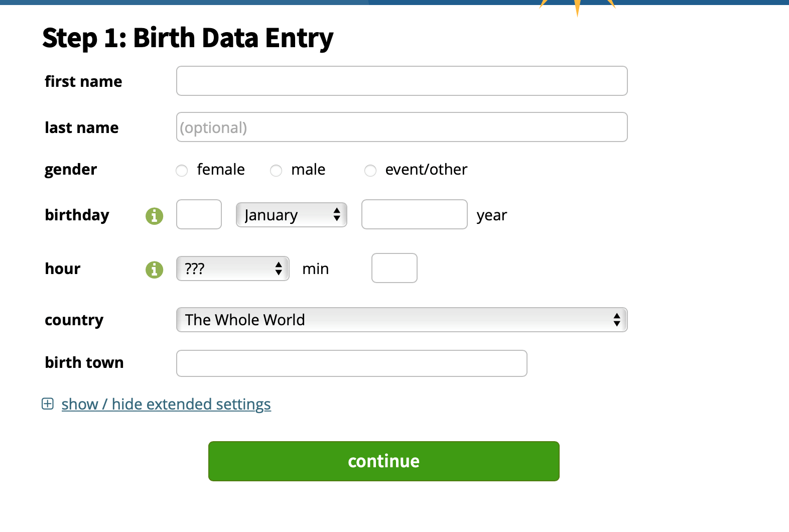
Task: Open the birth month dropdown showing January
Action: (x=292, y=215)
